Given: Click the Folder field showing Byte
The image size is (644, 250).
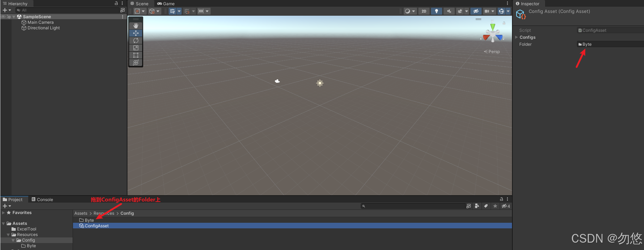Looking at the screenshot, I should 610,44.
